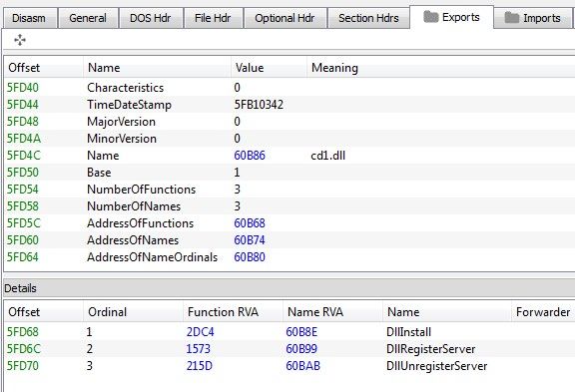Select the Base row
The image size is (575, 392).
click(288, 173)
